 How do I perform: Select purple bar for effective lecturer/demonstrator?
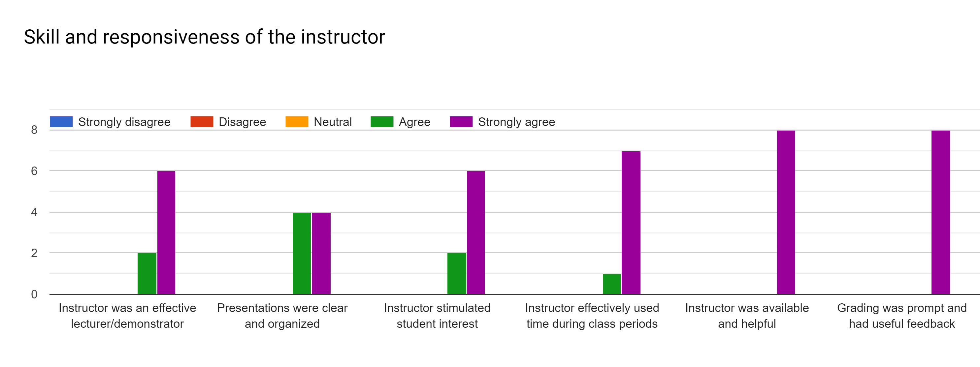pyautogui.click(x=166, y=232)
